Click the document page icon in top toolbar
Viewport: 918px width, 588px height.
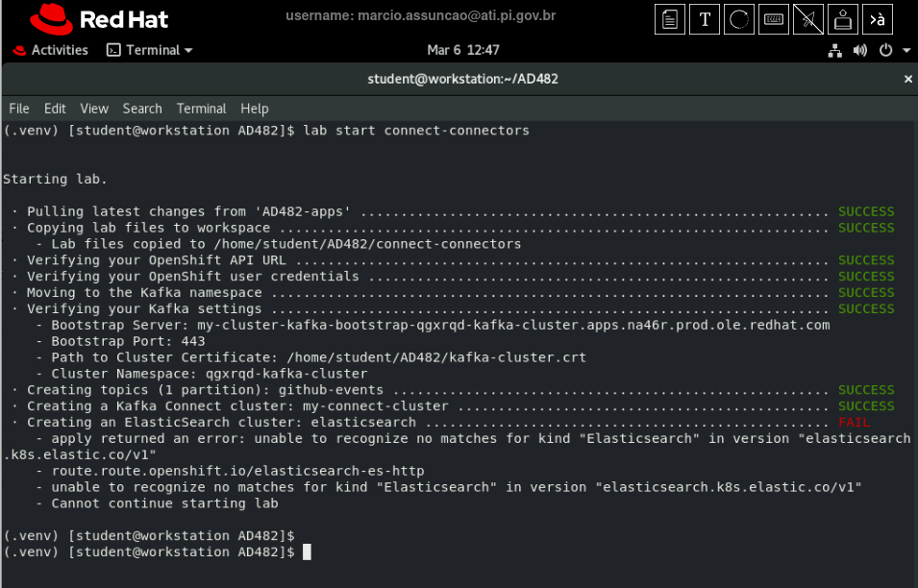[x=671, y=20]
